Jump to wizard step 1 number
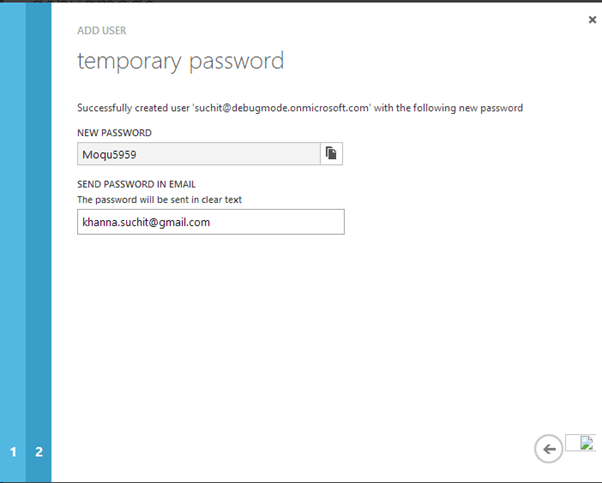Viewport: 602px width, 483px height. (13, 452)
